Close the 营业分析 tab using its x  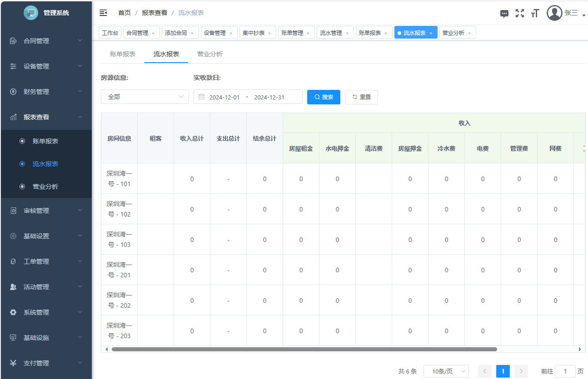click(469, 33)
